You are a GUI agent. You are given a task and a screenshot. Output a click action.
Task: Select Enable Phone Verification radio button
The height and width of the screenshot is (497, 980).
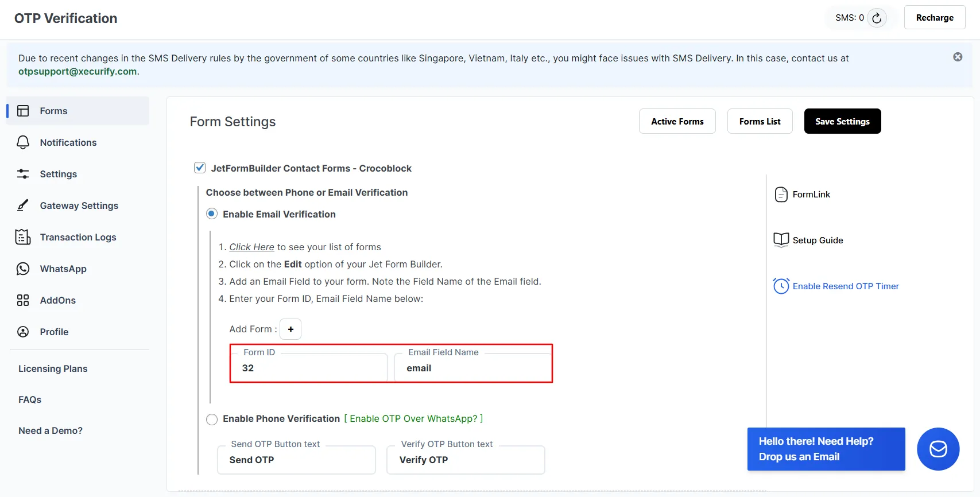212,419
